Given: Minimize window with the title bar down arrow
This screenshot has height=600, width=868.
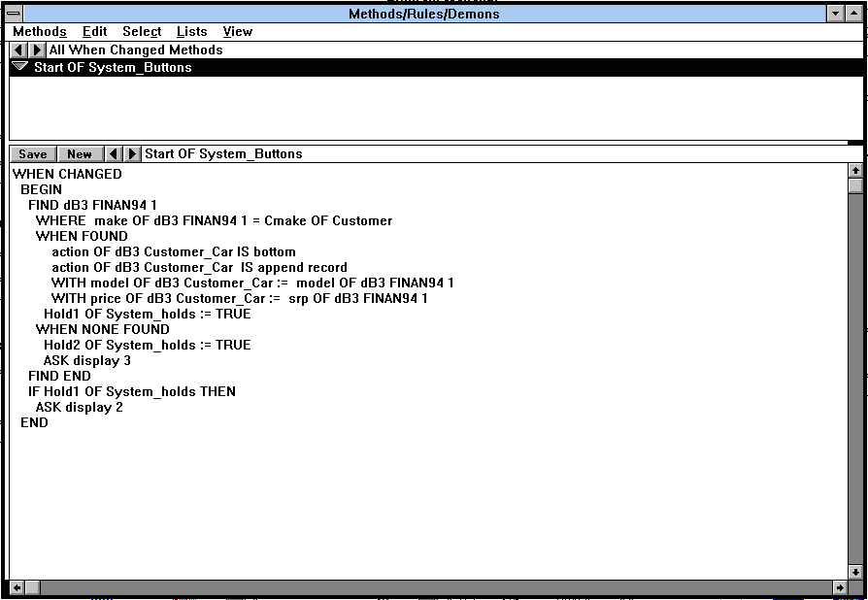Looking at the screenshot, I should pos(835,14).
